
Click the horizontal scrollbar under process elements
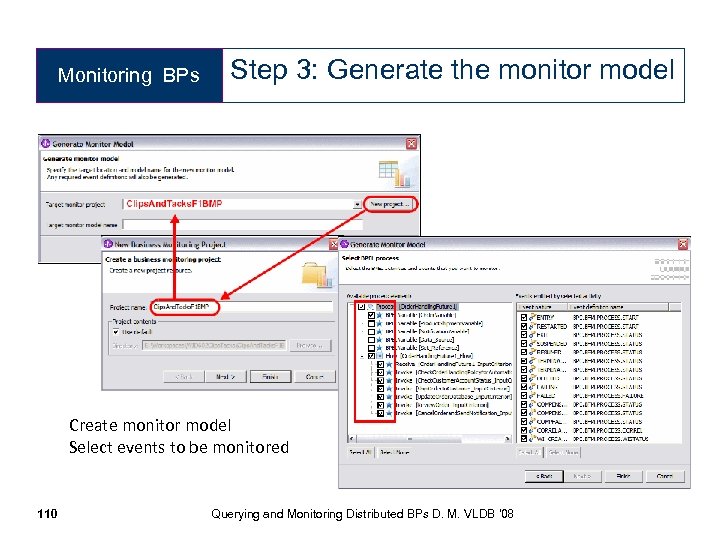click(429, 439)
